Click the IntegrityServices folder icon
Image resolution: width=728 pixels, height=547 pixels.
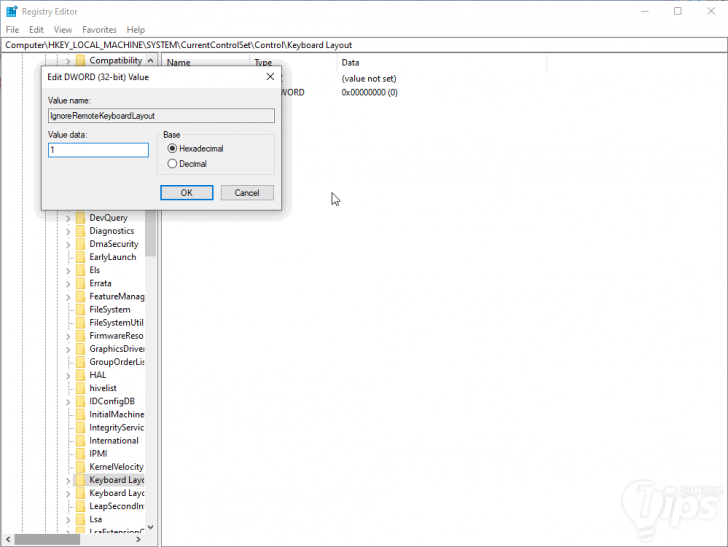80,427
